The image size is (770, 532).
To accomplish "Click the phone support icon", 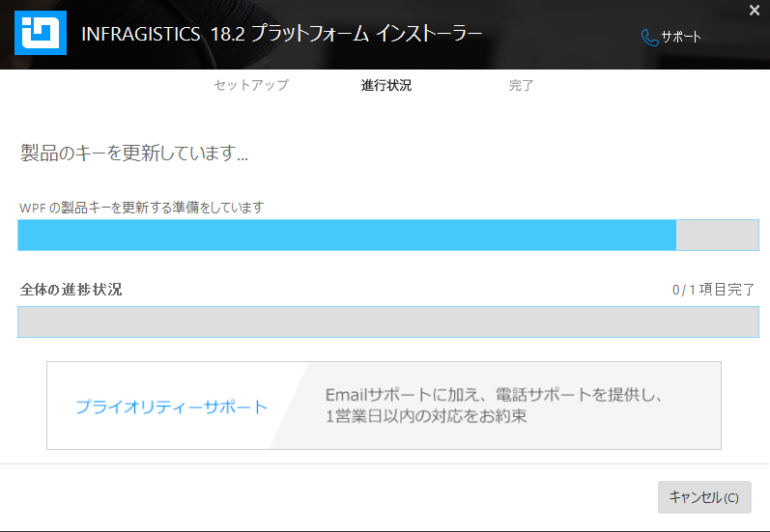I will pos(649,38).
